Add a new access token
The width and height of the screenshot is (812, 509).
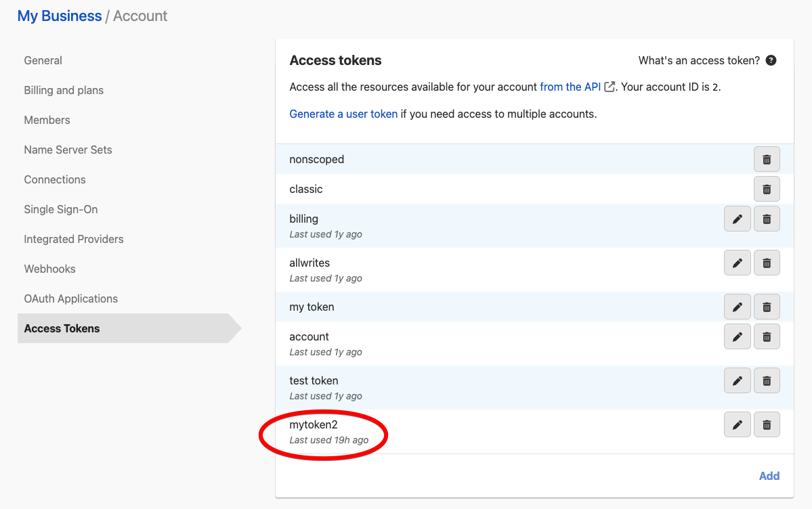click(x=769, y=476)
